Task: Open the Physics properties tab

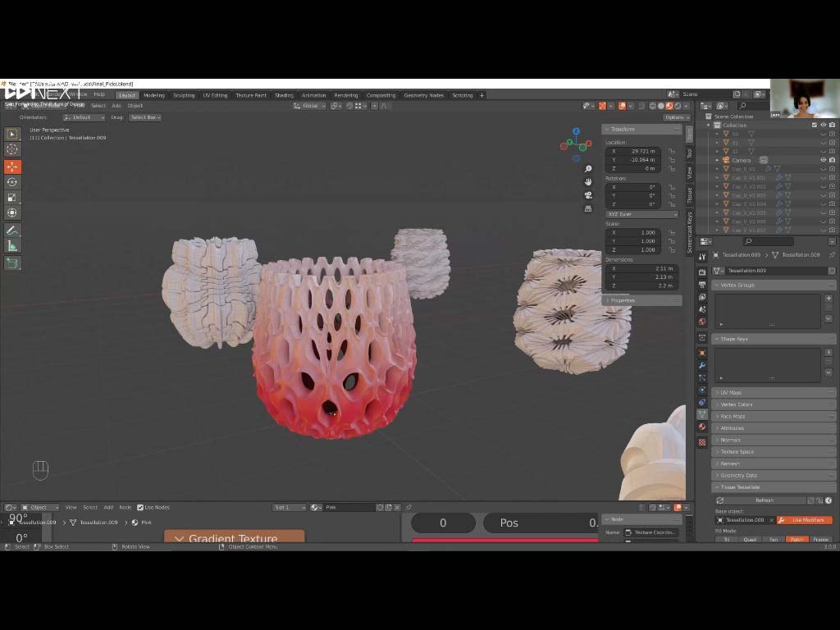Action: (702, 390)
